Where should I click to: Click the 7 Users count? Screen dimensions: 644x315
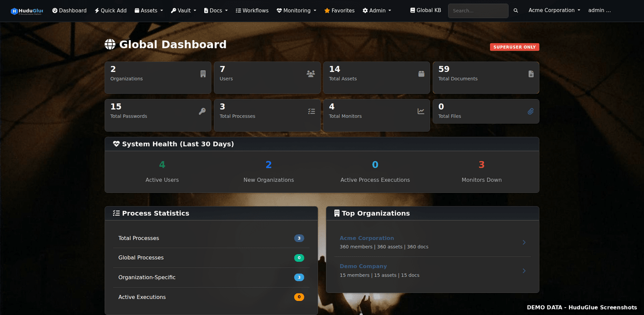(222, 69)
